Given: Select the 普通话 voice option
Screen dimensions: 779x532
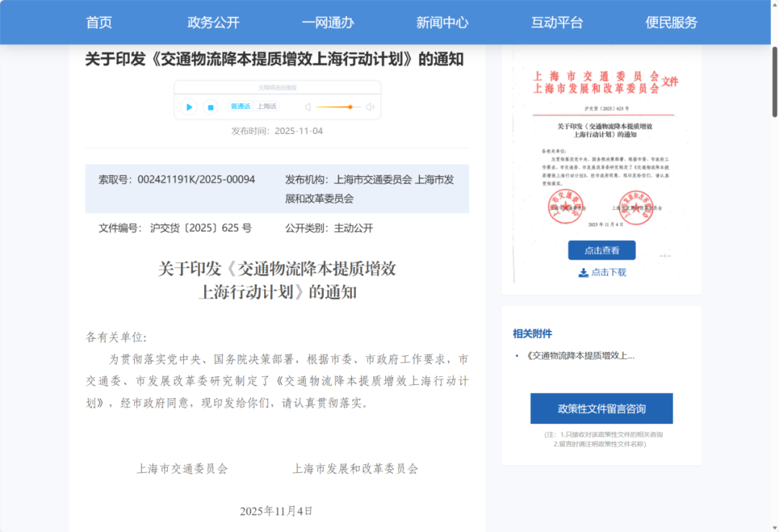Looking at the screenshot, I should coord(240,107).
